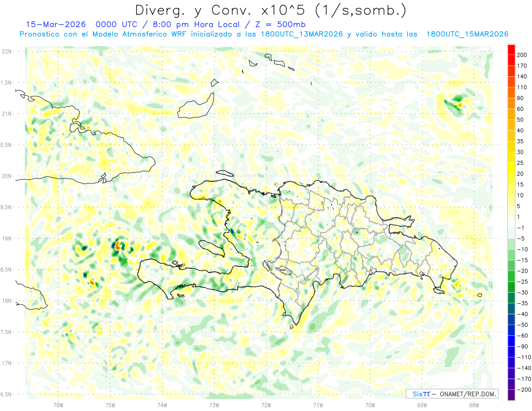Image resolution: width=532 pixels, height=411 pixels.
Task: Click the '-200' value on the color scale
Action: [x=524, y=390]
